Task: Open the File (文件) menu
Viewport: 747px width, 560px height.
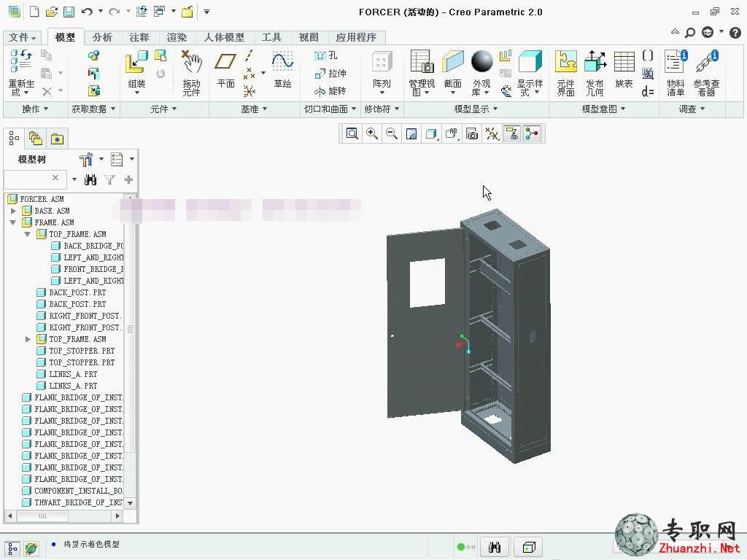Action: [x=23, y=37]
